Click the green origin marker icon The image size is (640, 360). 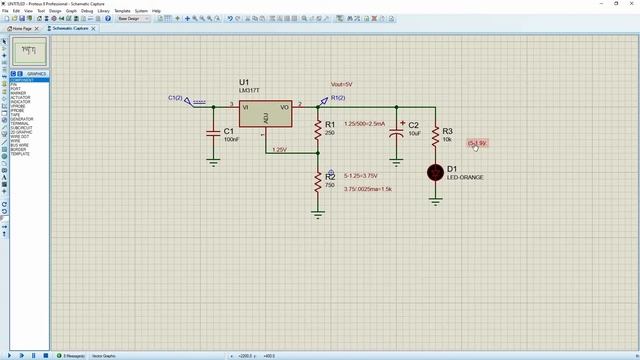178,18
